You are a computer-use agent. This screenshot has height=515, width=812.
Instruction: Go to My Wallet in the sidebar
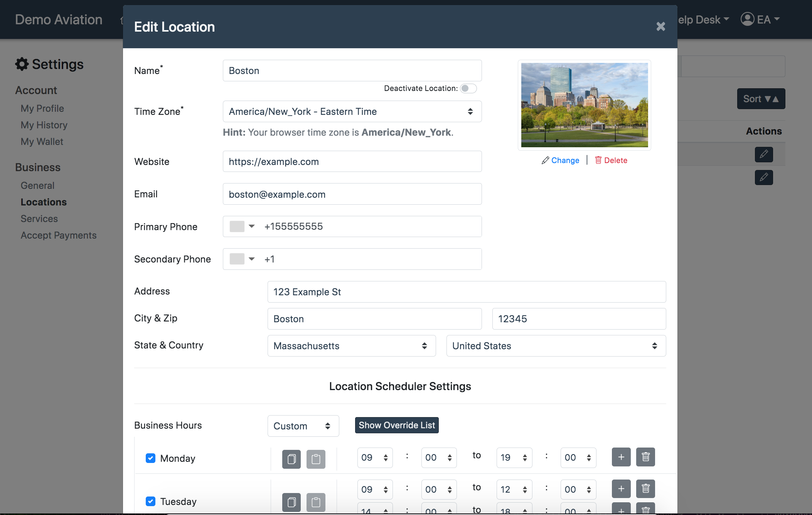tap(42, 141)
